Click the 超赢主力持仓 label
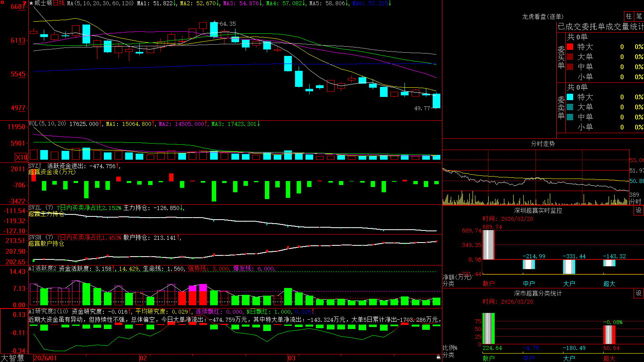The width and height of the screenshot is (644, 362). click(x=46, y=214)
